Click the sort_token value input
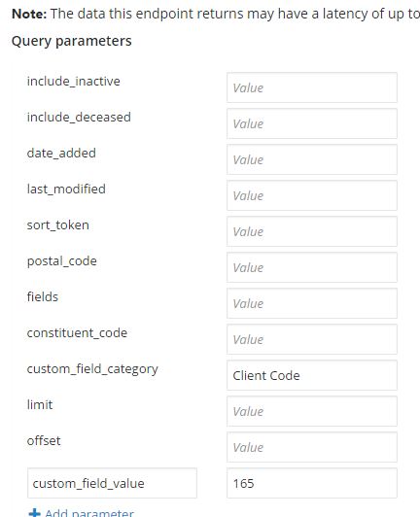Viewport: 420px width, 517px height. tap(312, 231)
